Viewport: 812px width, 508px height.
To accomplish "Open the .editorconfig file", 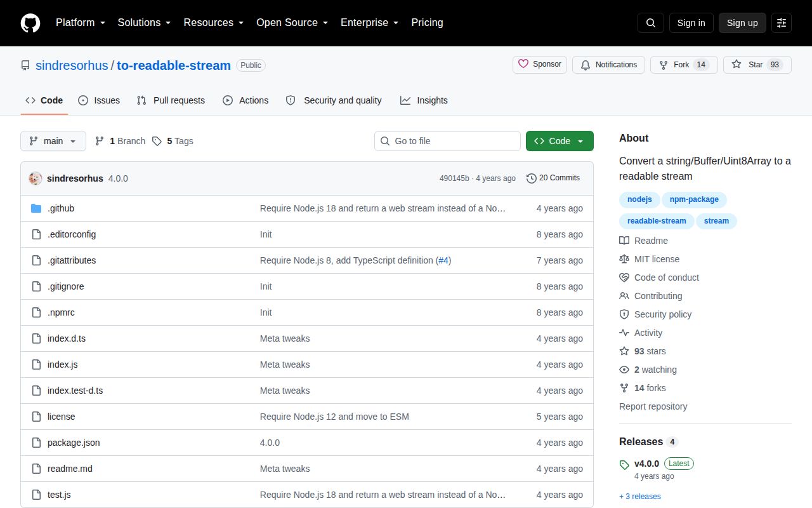I will point(72,234).
